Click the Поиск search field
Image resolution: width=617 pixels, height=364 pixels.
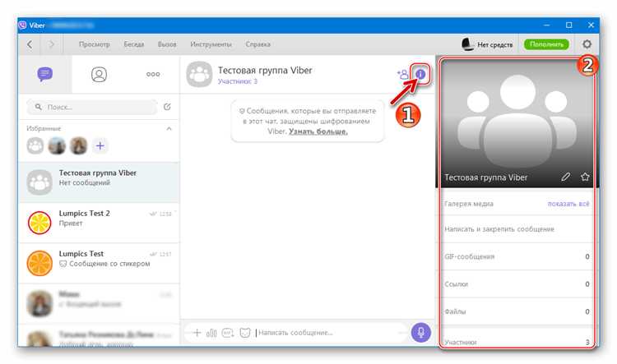pos(92,107)
